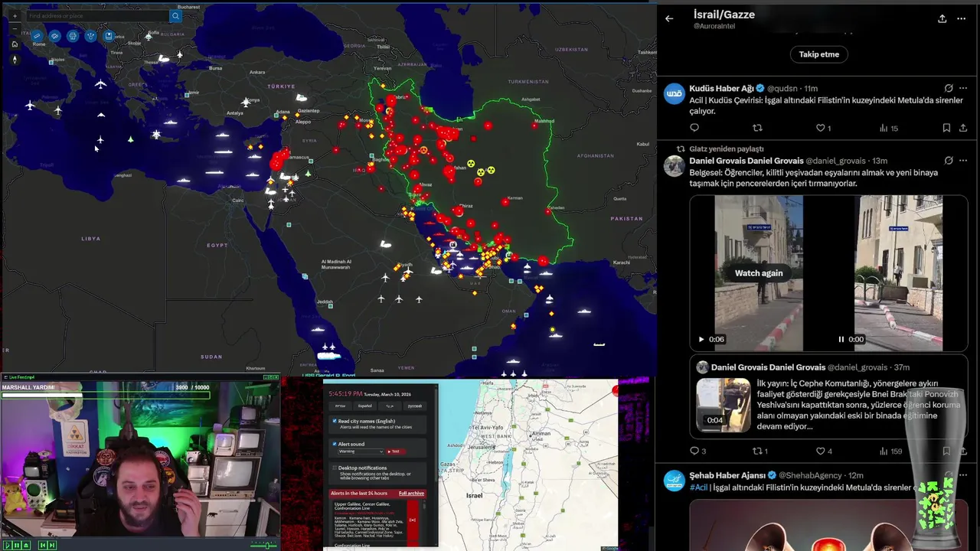Open the quoted tweet 0:04 video thumbnail
Viewport: 980px width, 551px height.
click(724, 405)
